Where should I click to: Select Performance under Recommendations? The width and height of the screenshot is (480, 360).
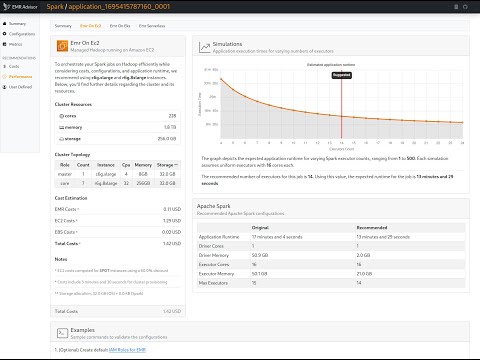pos(21,77)
